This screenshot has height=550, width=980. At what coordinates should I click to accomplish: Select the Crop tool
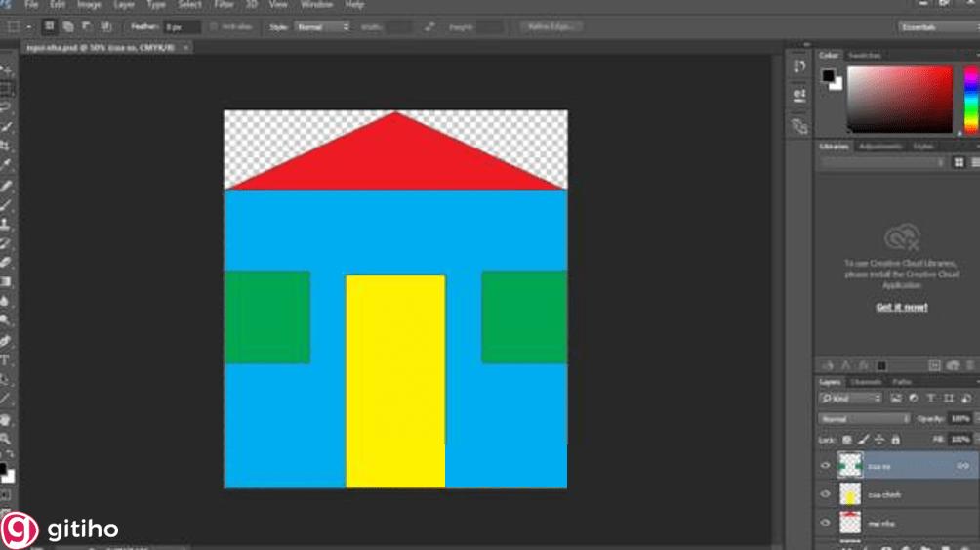pyautogui.click(x=6, y=146)
